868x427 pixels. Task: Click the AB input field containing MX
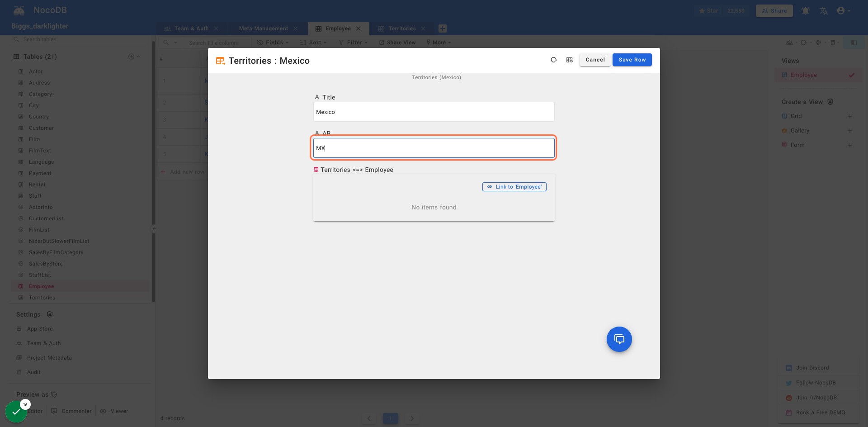coord(434,148)
